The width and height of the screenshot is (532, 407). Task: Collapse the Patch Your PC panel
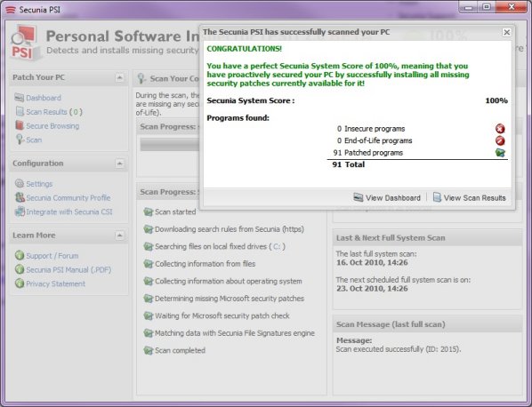(119, 77)
